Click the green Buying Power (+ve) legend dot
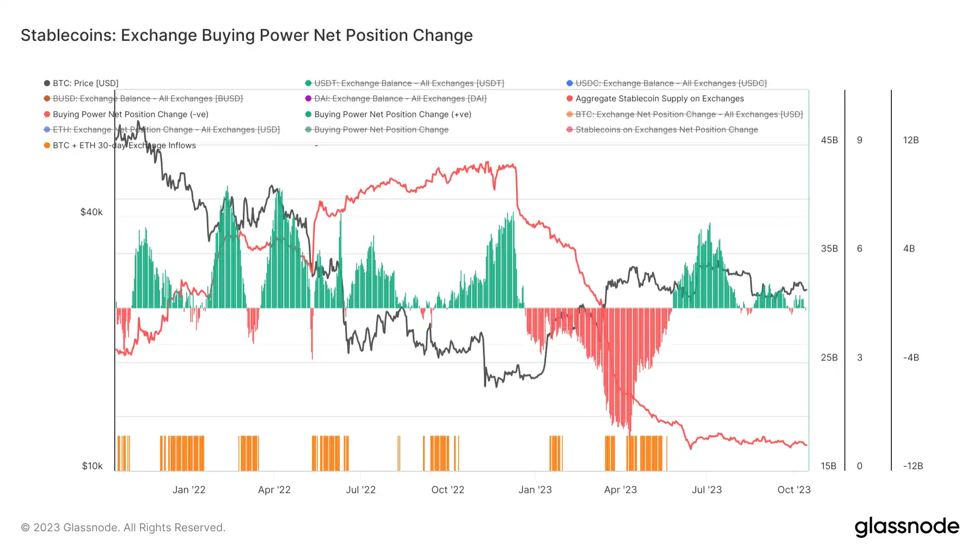Image resolution: width=980 pixels, height=552 pixels. 308,114
